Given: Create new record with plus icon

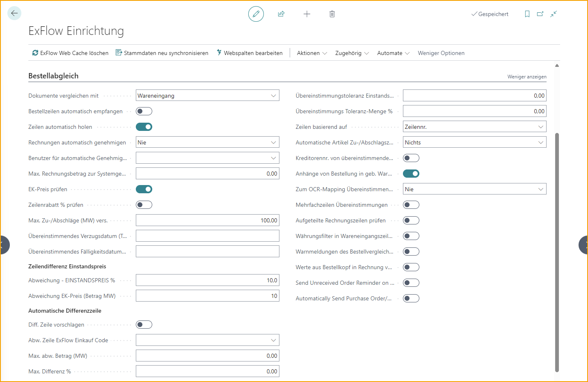Looking at the screenshot, I should 307,14.
